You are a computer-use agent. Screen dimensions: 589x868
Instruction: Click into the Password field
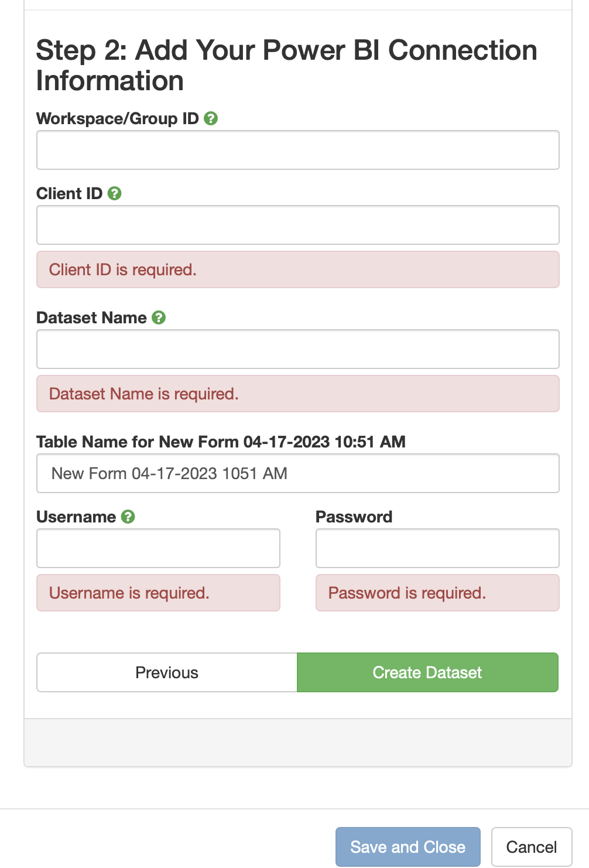point(437,548)
